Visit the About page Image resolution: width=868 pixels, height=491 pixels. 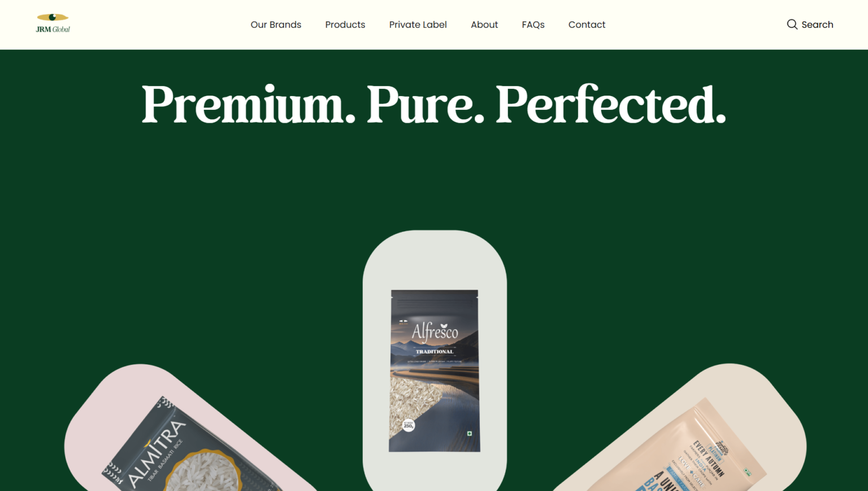pos(484,25)
